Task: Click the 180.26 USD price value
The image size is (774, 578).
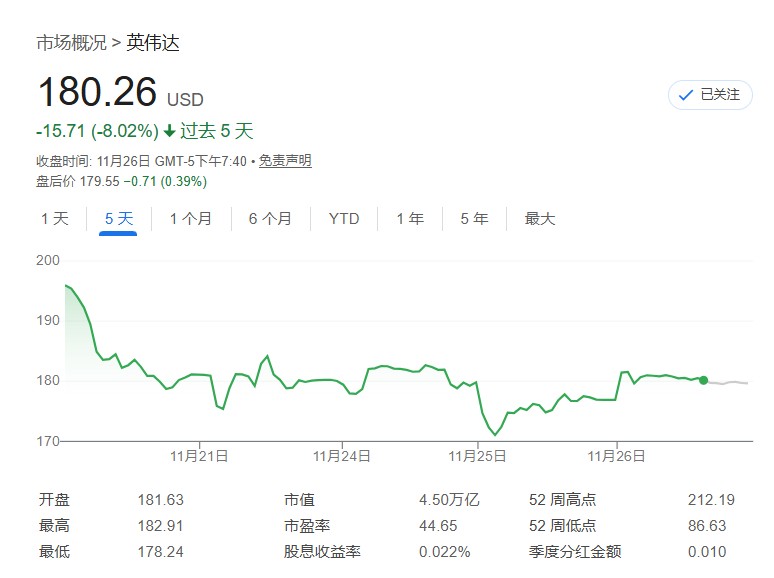Action: click(x=98, y=93)
